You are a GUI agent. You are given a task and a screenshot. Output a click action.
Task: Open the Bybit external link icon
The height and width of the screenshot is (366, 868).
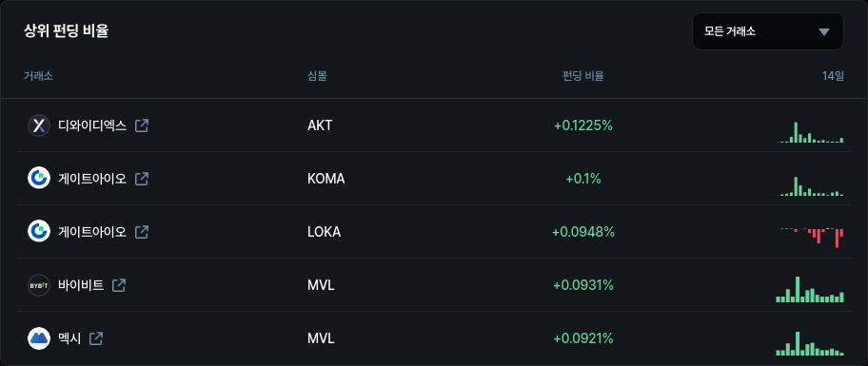click(119, 285)
